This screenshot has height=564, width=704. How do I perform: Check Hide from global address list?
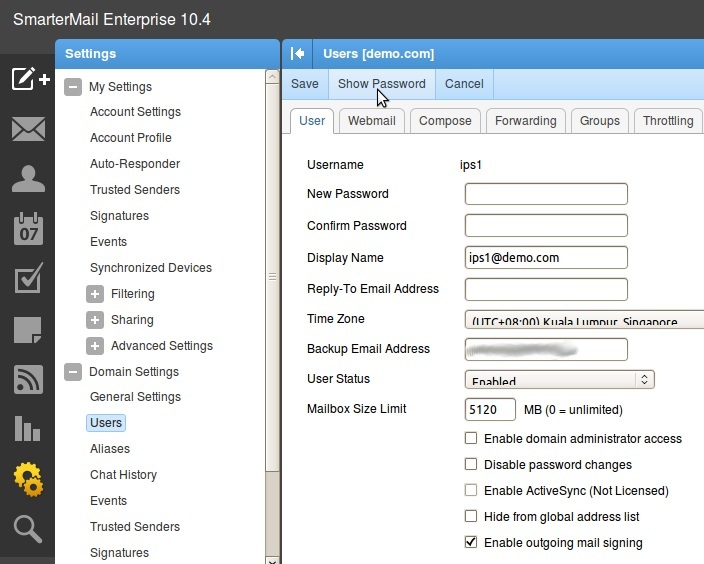pyautogui.click(x=471, y=516)
